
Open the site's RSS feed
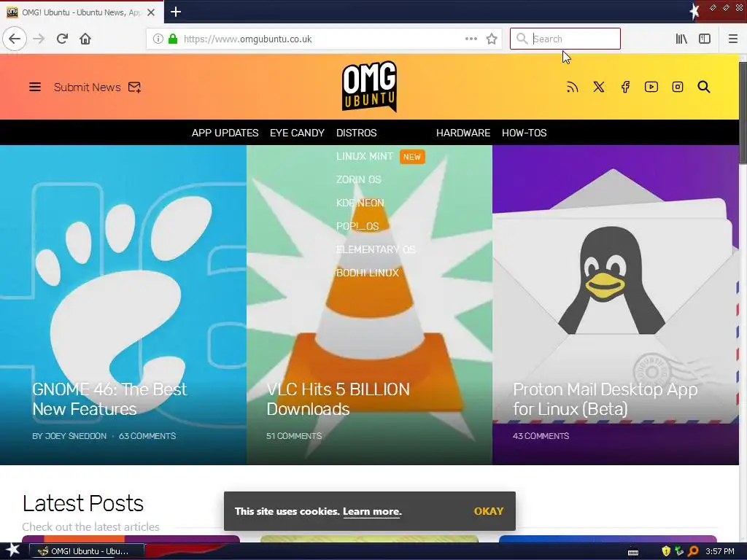(572, 87)
